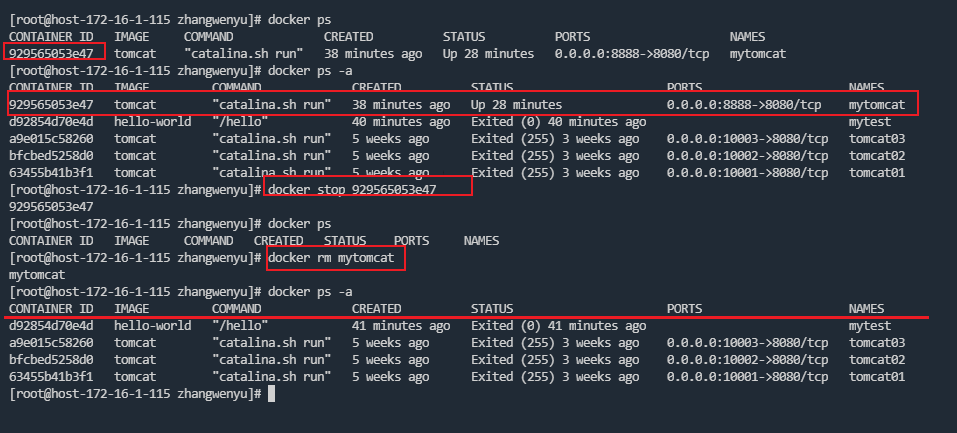957x433 pixels.
Task: Click port 0.0.0.0:10002->8080/tcp in the bottom listing
Action: (747, 360)
